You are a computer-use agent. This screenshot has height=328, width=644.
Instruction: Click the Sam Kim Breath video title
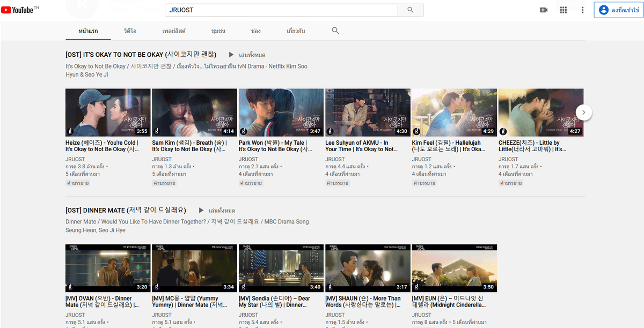tap(189, 146)
